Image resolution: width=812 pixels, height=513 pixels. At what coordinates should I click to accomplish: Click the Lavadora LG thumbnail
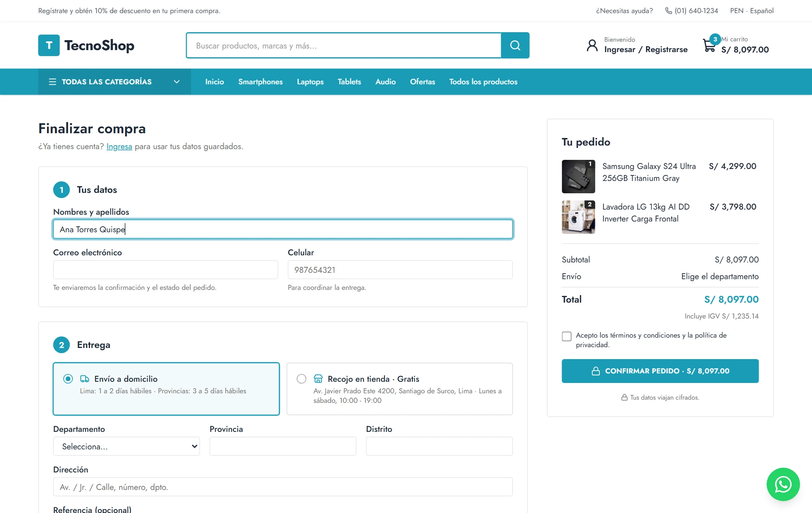[578, 217]
